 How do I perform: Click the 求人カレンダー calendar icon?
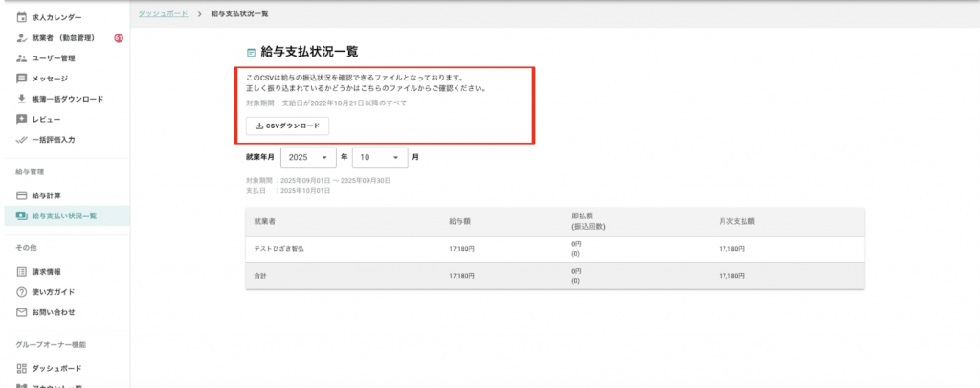(x=21, y=18)
